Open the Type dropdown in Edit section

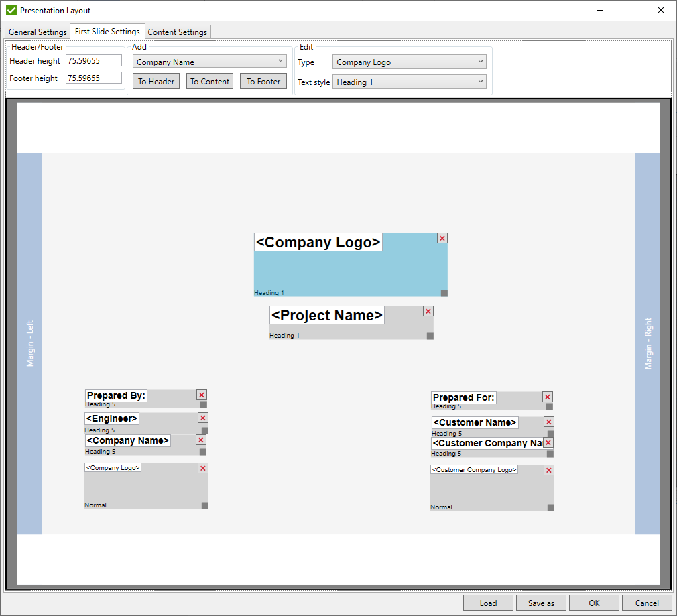pyautogui.click(x=409, y=60)
